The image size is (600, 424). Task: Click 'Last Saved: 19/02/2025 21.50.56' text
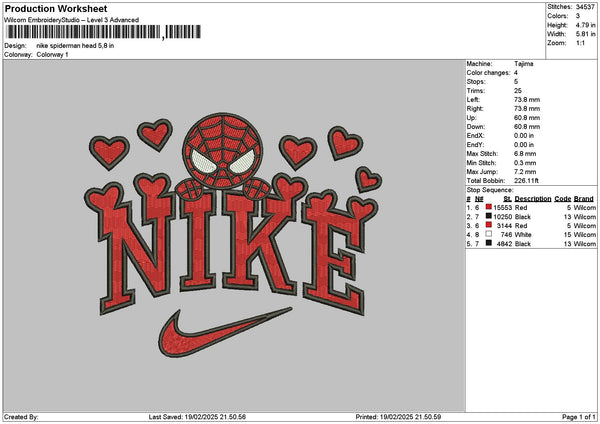(x=197, y=417)
